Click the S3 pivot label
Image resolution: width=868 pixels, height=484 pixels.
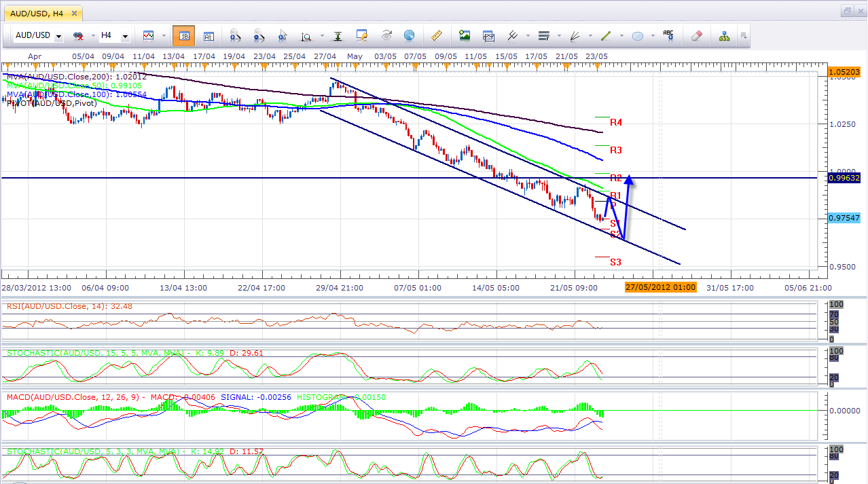(616, 262)
